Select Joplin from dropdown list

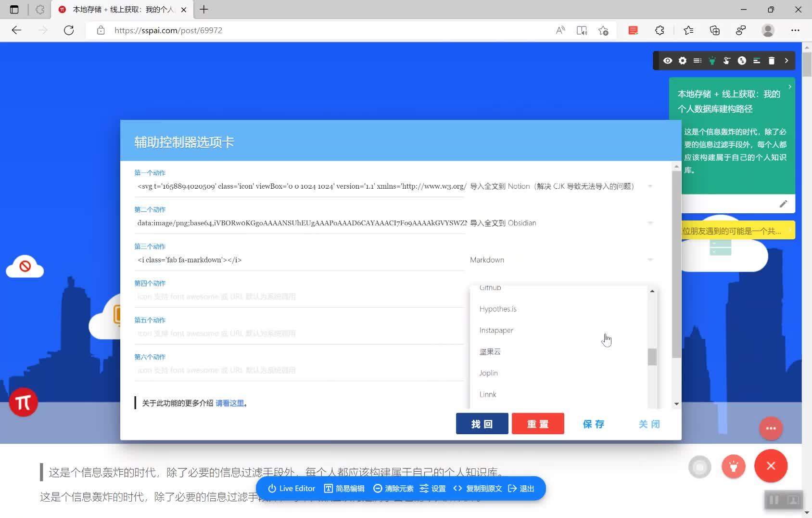pyautogui.click(x=558, y=373)
